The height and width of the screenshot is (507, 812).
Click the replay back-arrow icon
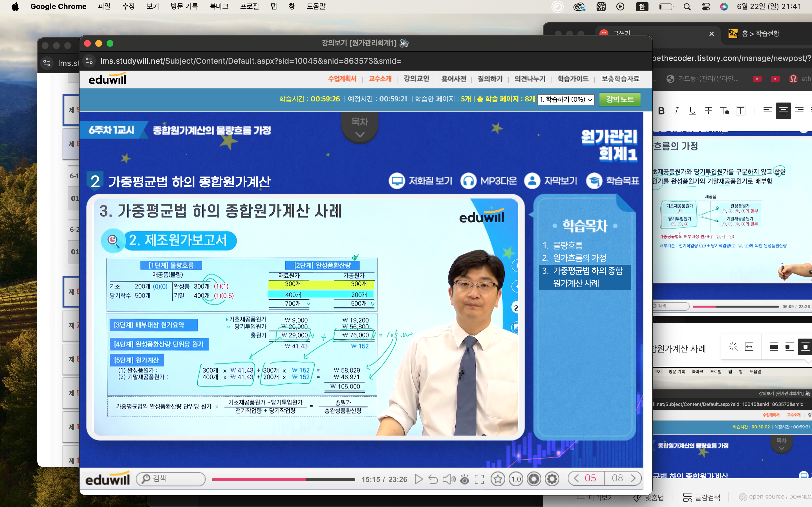coord(433,479)
